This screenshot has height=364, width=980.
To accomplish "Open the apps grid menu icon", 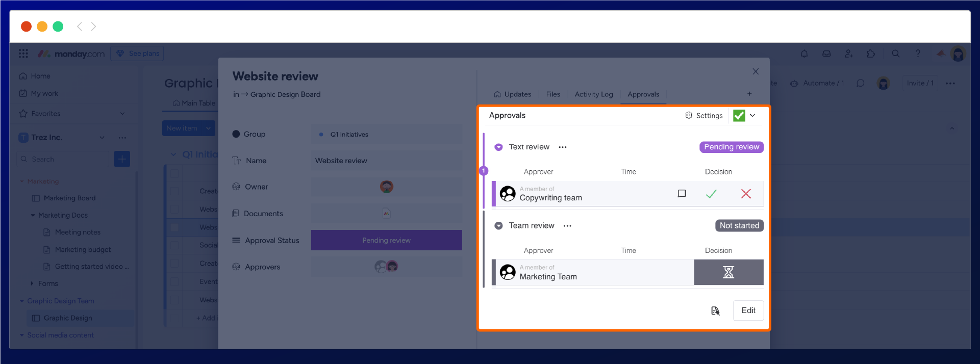I will [x=23, y=54].
